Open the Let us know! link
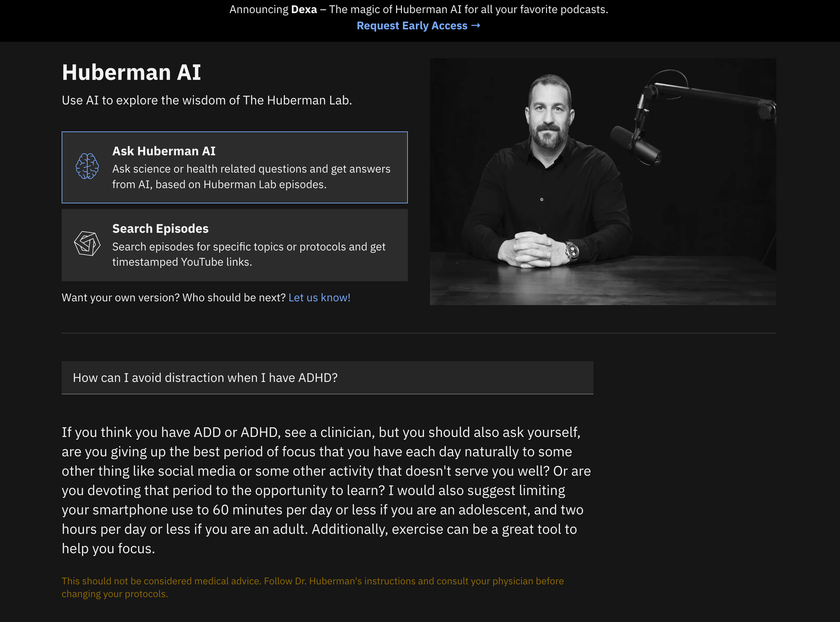 319,298
